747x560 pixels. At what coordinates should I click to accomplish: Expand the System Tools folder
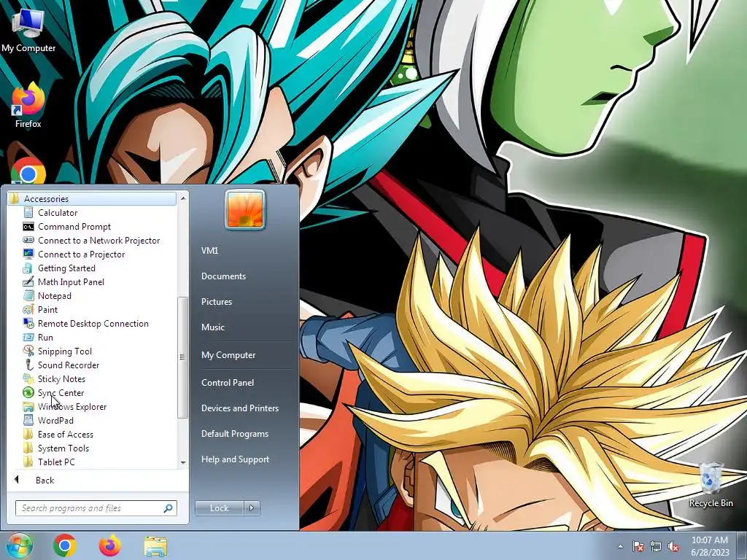[63, 448]
